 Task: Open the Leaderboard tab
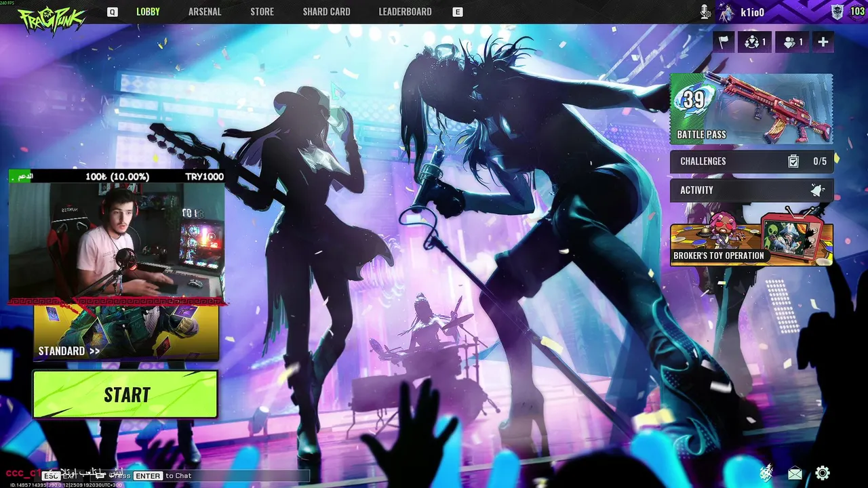point(405,12)
